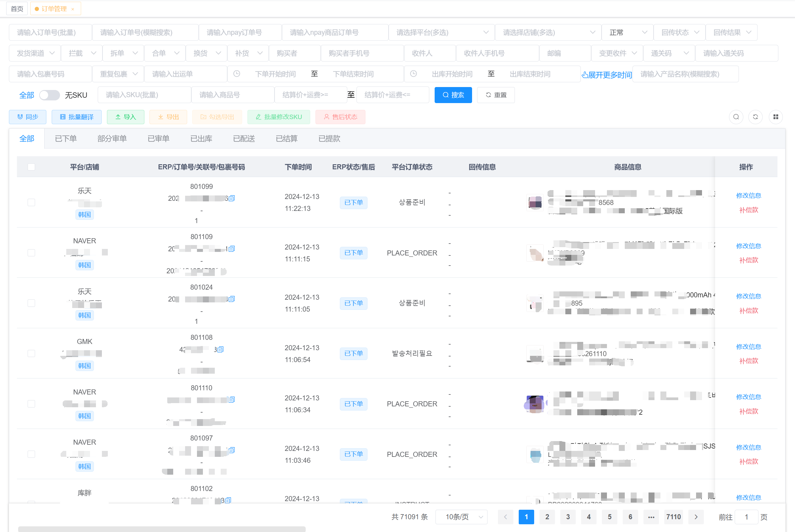Click the circular refresh icon above table

coord(755,117)
